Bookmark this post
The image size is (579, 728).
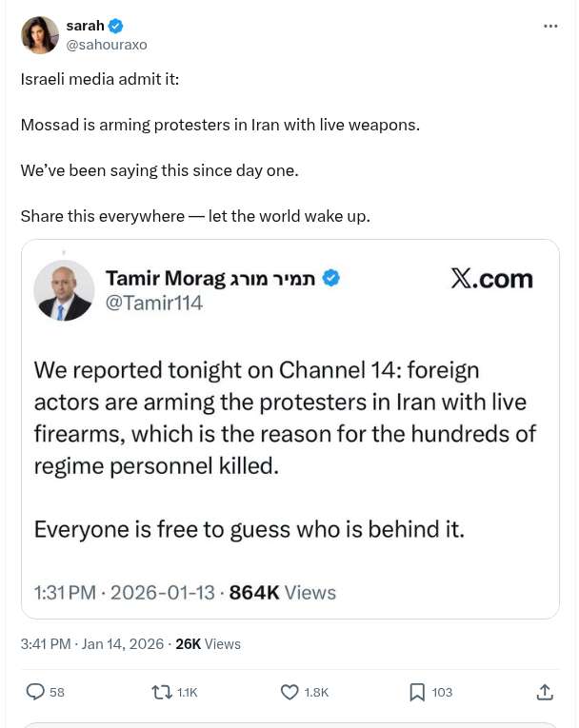[417, 692]
